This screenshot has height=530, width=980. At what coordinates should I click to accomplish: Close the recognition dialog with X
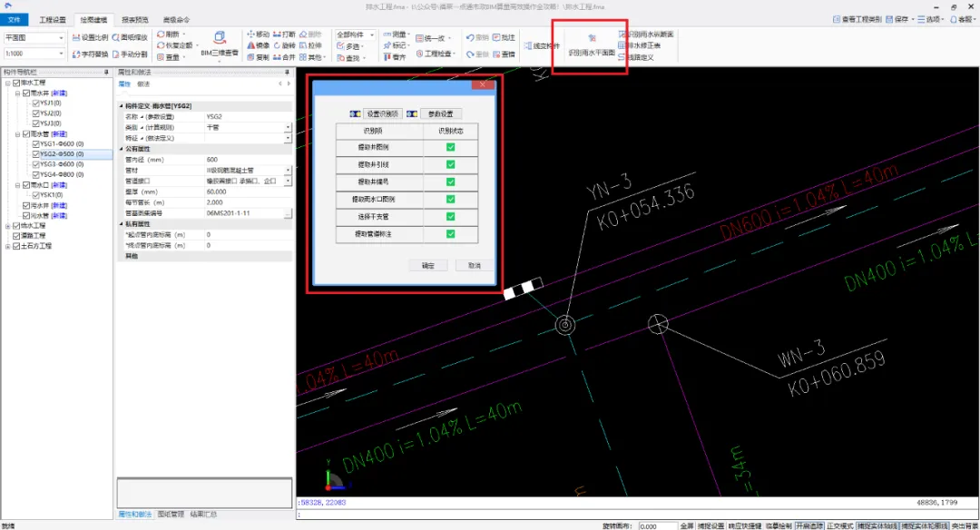483,84
